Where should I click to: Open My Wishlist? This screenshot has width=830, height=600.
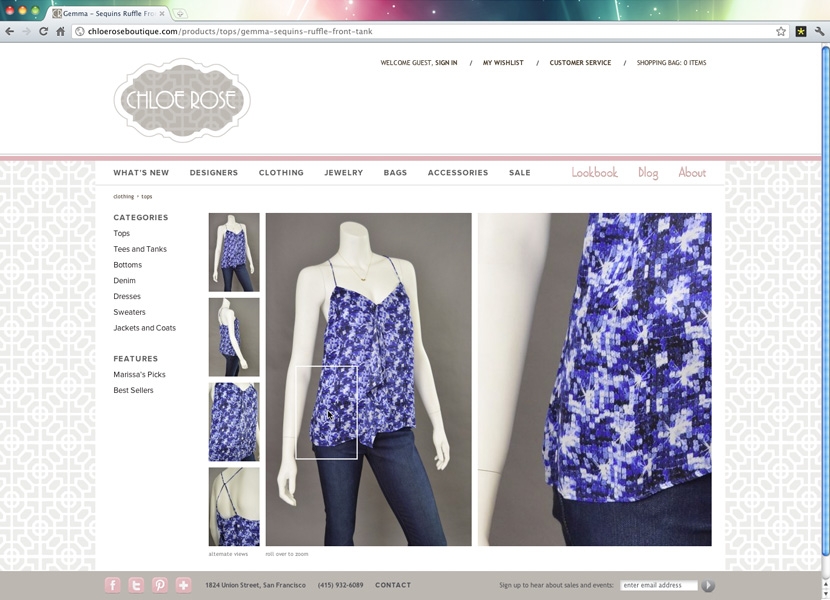click(x=503, y=62)
